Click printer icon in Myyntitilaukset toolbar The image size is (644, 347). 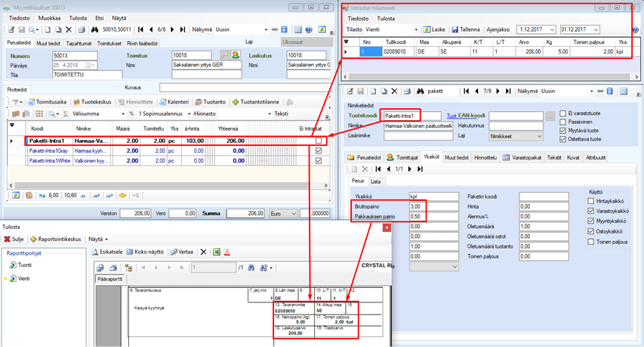82,29
